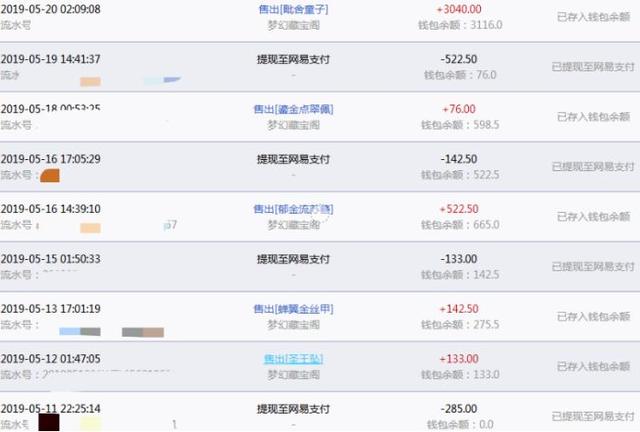Select the -522.50 withdrawal amount

[459, 59]
